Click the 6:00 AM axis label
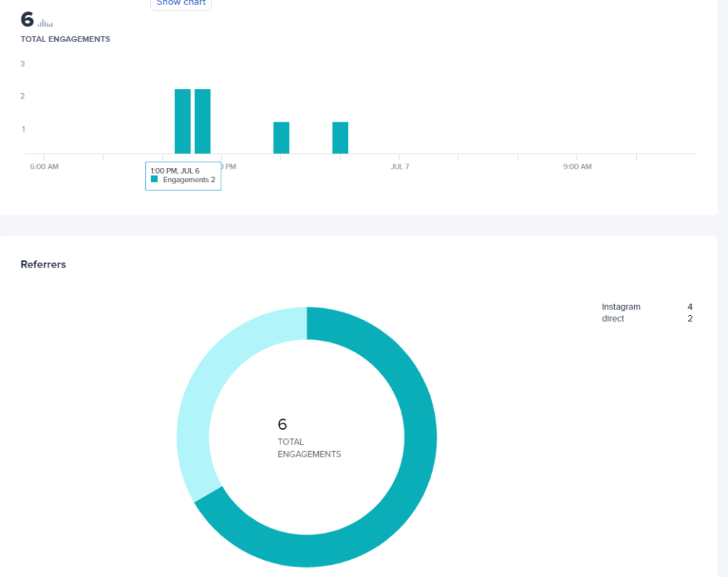Viewport: 728px width, 577px height. pos(44,166)
